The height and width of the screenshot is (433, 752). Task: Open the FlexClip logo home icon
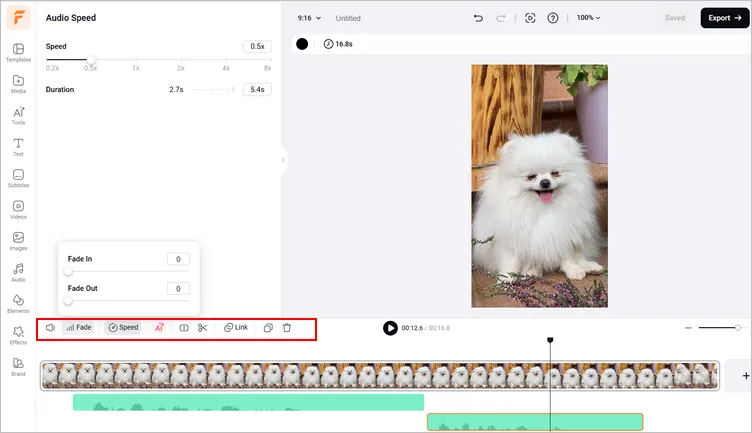(18, 18)
